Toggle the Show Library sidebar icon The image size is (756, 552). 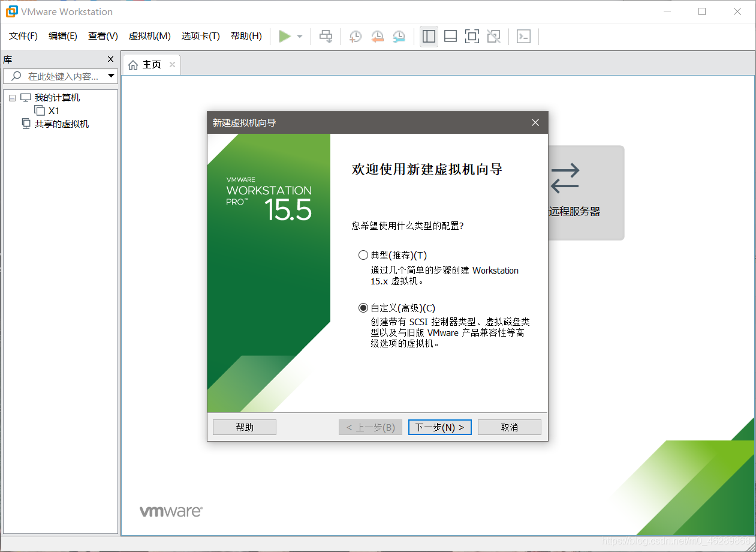click(429, 37)
